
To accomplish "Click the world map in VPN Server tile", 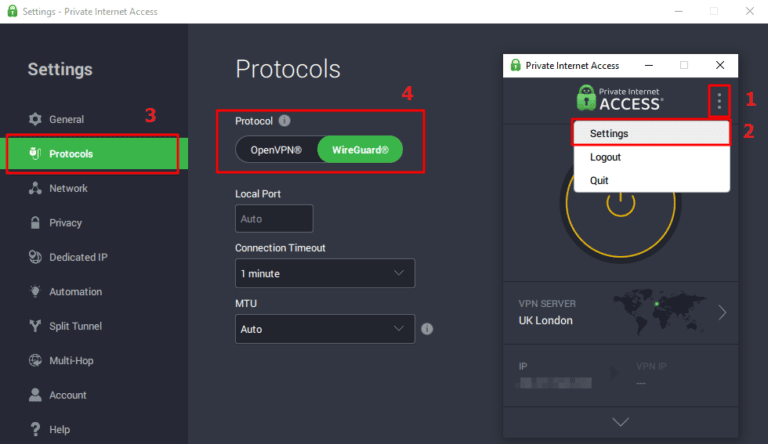I will coord(659,312).
